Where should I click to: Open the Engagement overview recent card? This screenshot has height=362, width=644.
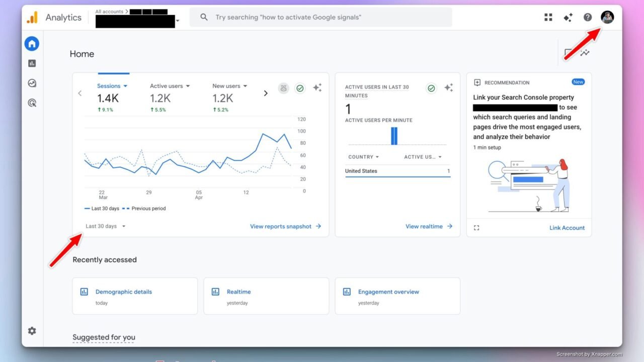point(397,296)
